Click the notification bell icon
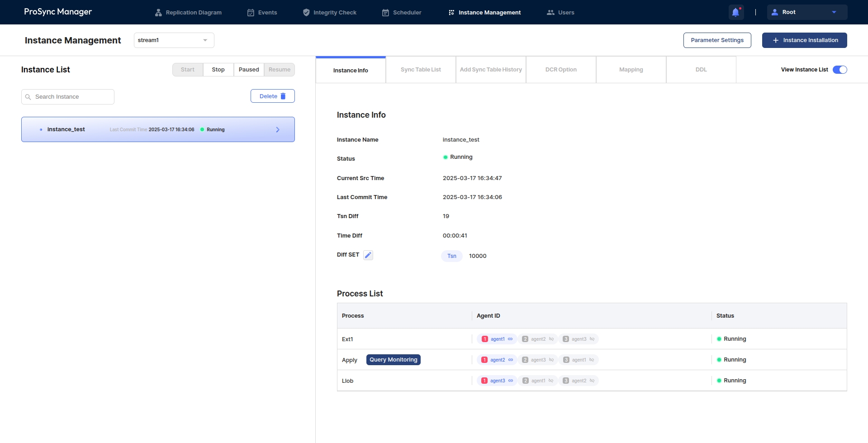 [x=735, y=12]
